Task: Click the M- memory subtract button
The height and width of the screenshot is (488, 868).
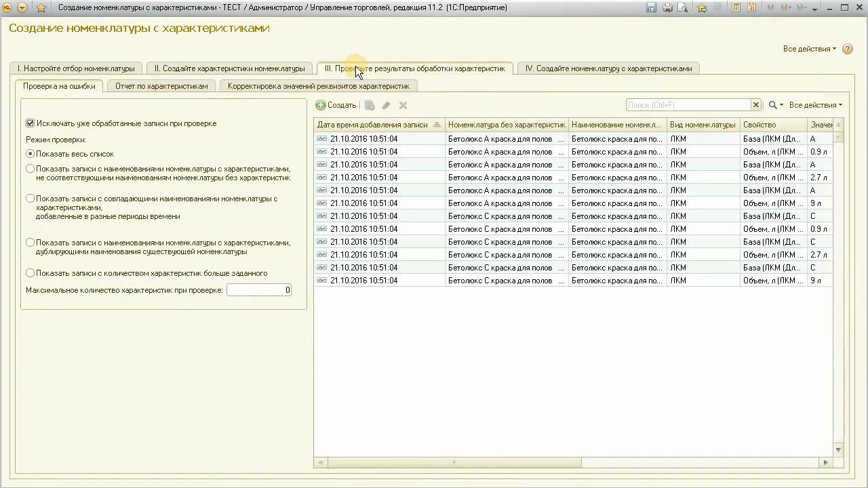Action: click(802, 8)
